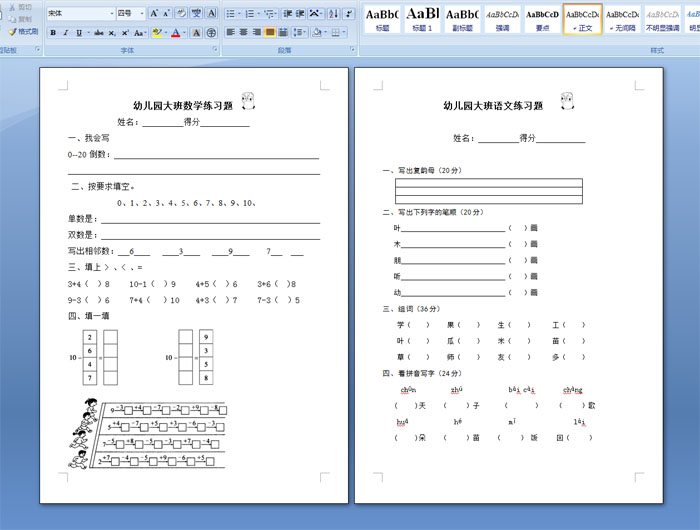Toggle underline formatting
The width and height of the screenshot is (700, 530).
[x=79, y=33]
